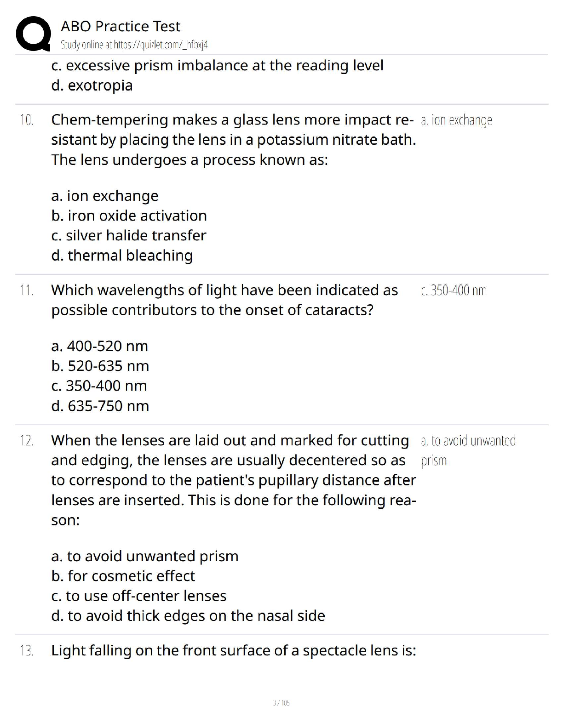Click the ABO Practice Test title
This screenshot has width=563, height=728.
coord(121,26)
